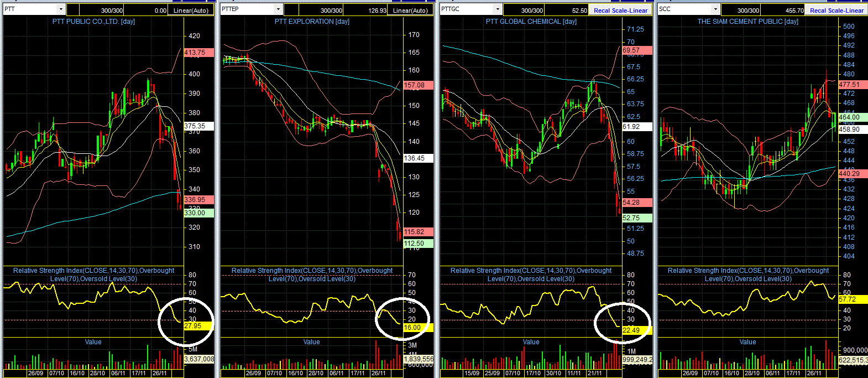Click the 52.75 last price label
868x378 pixels.
point(637,218)
